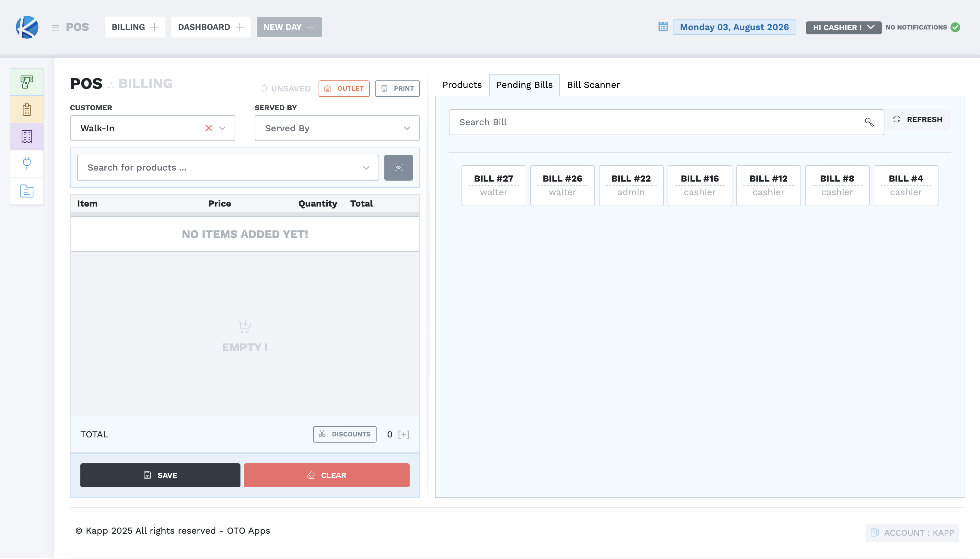
Task: Open pending BILL #22 by admin
Action: pyautogui.click(x=631, y=185)
